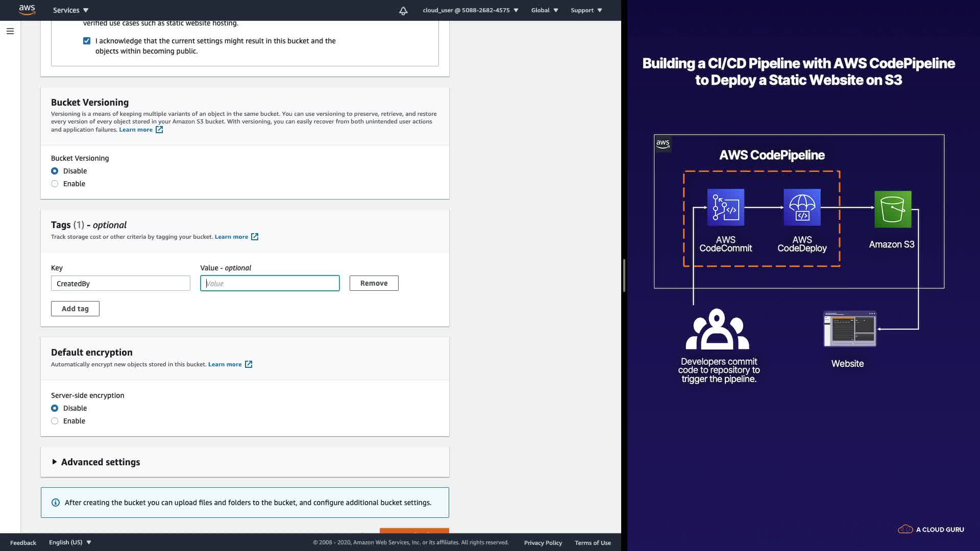Viewport: 980px width, 551px height.
Task: Click the Amazon S3 bucket icon
Action: tap(892, 209)
